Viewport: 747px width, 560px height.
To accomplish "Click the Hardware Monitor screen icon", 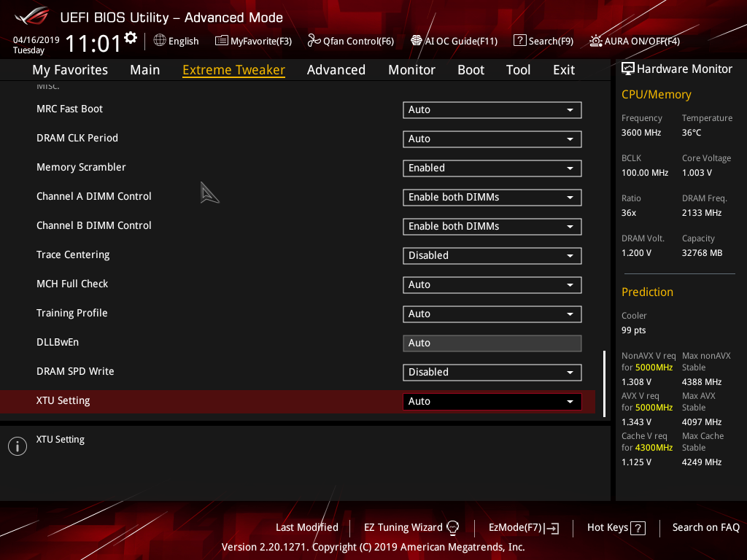I will (628, 69).
